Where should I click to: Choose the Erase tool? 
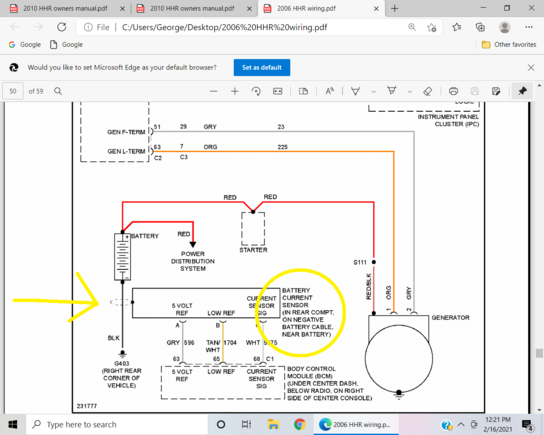point(427,91)
